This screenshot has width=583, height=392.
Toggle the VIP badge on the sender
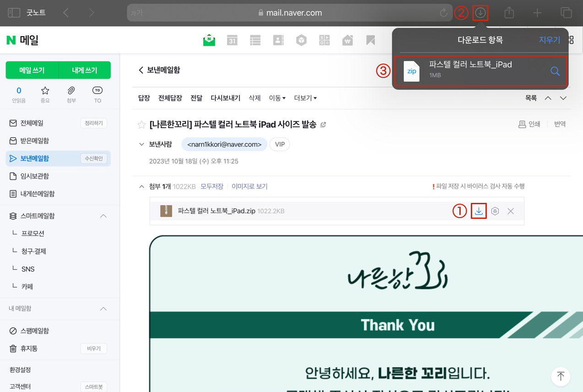pos(279,144)
